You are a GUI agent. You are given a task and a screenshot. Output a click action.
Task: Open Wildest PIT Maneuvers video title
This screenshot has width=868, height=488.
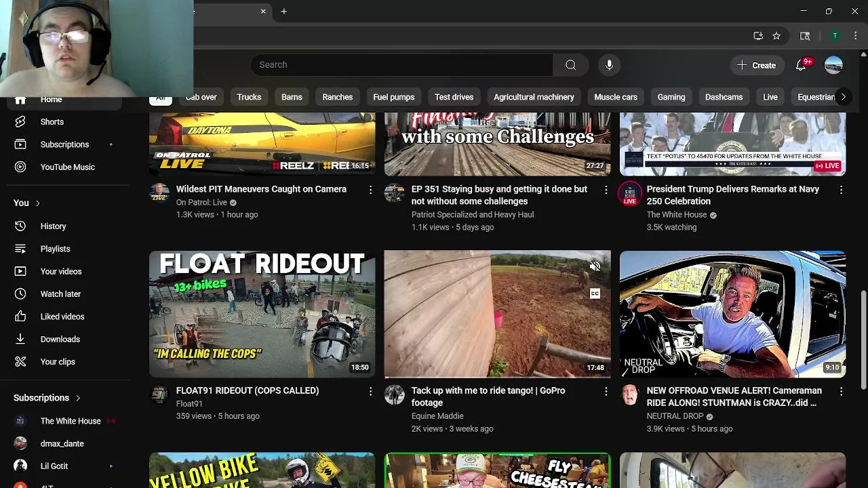tap(261, 189)
